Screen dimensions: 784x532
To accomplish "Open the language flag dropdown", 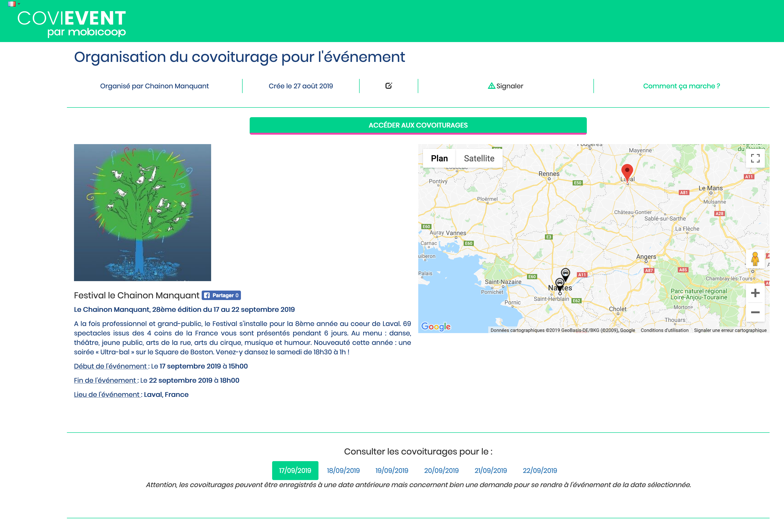I will click(14, 4).
